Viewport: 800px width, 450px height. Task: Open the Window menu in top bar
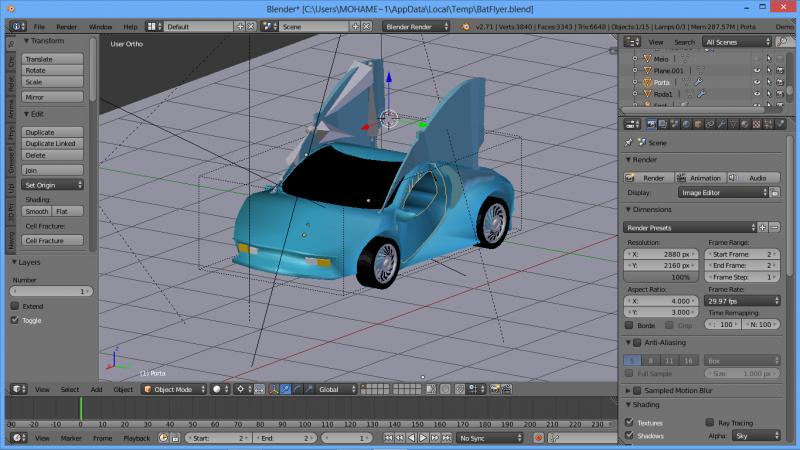[x=100, y=26]
